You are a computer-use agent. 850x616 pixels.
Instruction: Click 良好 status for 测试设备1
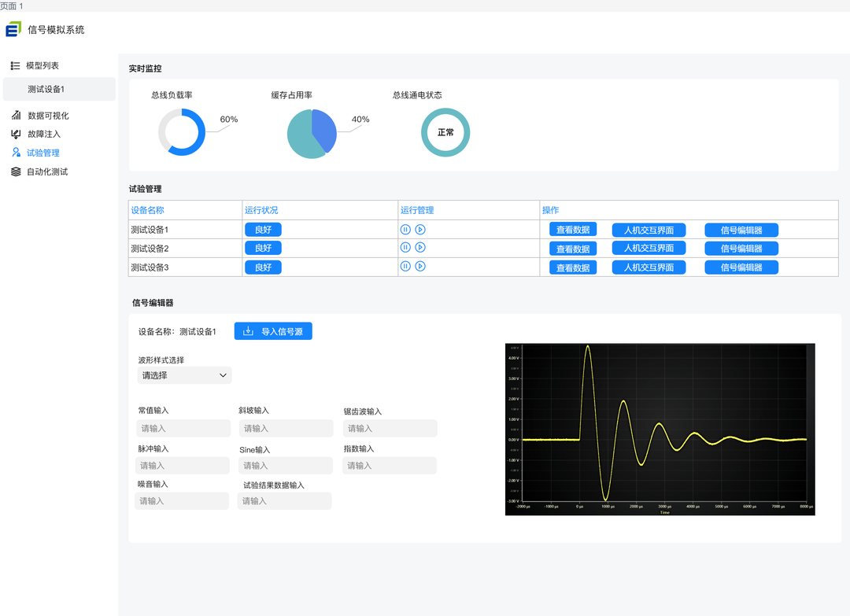(263, 230)
